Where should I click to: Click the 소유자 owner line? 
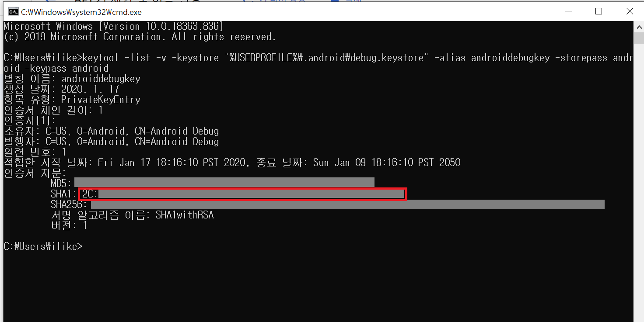(111, 131)
